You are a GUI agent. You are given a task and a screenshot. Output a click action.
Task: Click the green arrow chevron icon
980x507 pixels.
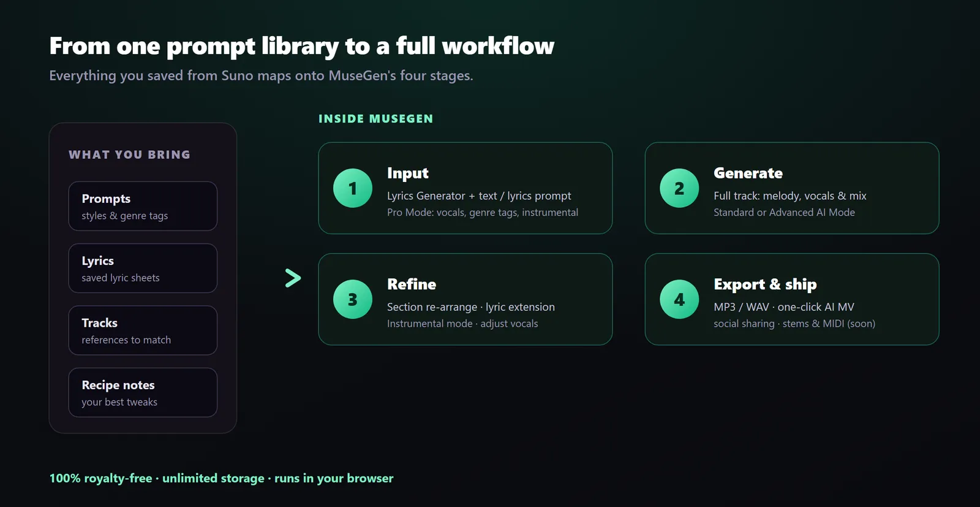pyautogui.click(x=293, y=278)
